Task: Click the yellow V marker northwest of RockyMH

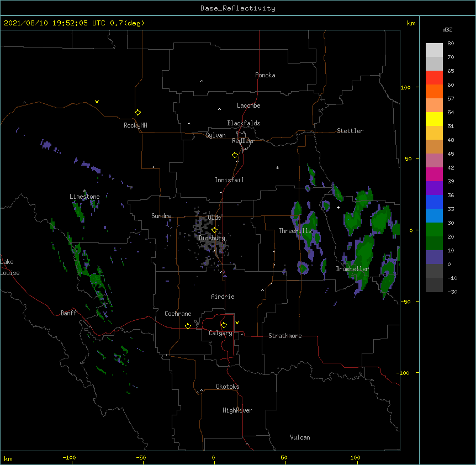Action: (97, 102)
